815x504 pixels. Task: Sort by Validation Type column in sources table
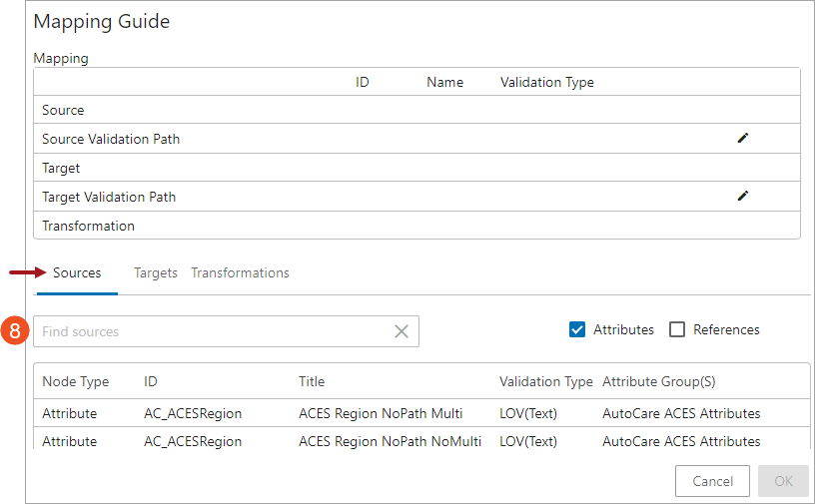545,381
